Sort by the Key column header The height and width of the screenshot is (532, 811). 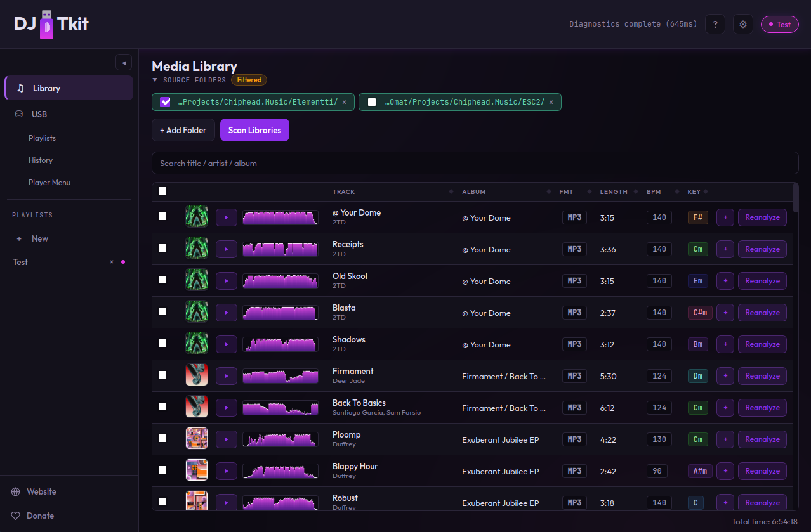[694, 191]
